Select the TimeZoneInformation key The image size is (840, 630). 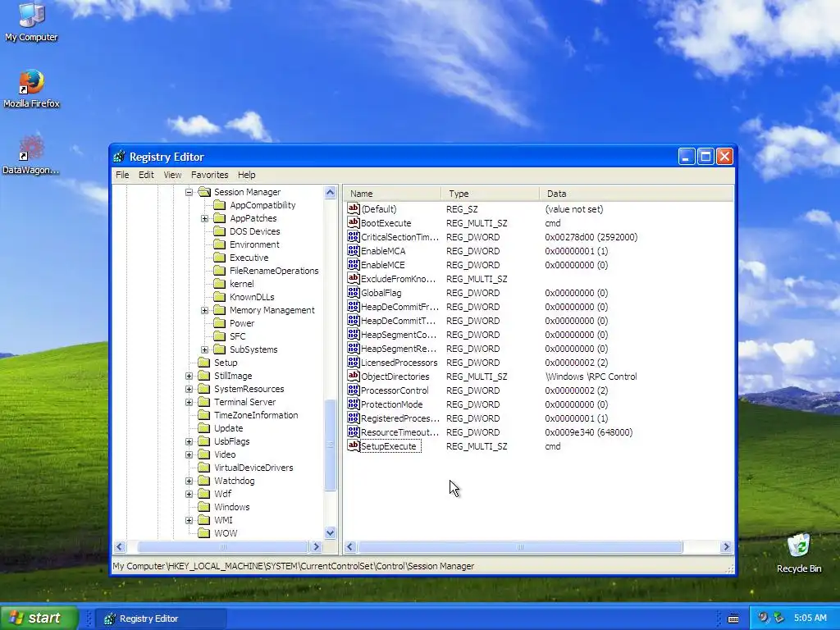point(256,415)
